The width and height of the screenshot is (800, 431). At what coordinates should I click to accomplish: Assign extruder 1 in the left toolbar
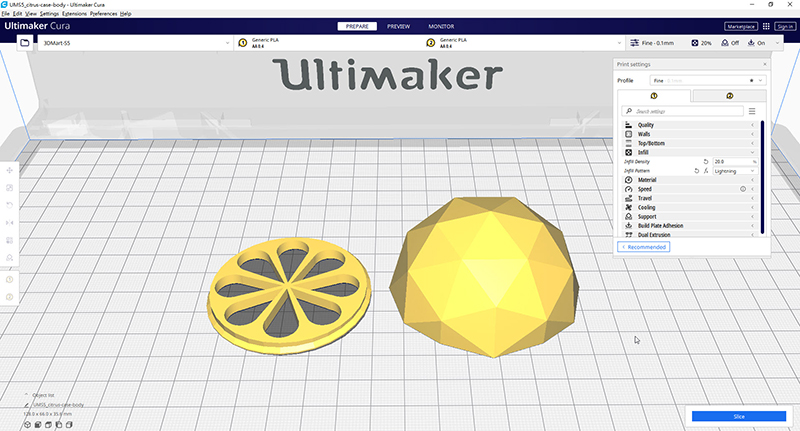9,280
